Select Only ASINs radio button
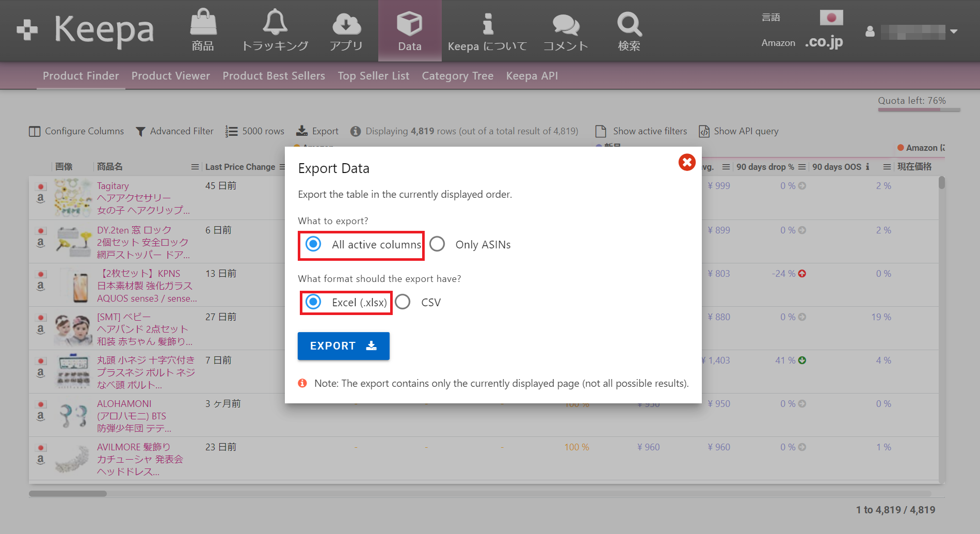The image size is (980, 534). pos(437,244)
